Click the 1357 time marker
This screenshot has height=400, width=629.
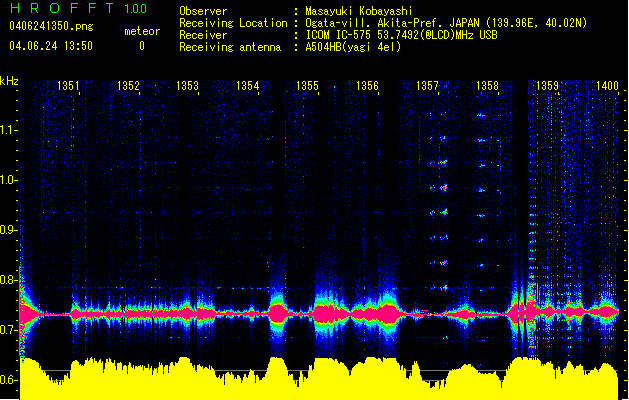coord(427,85)
